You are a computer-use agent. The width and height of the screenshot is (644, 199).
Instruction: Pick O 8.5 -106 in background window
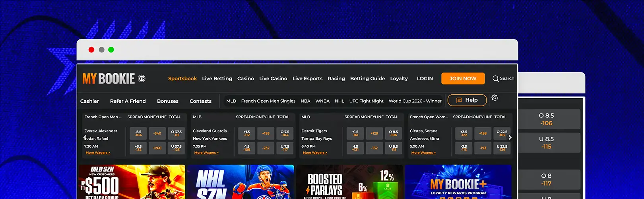point(550,119)
